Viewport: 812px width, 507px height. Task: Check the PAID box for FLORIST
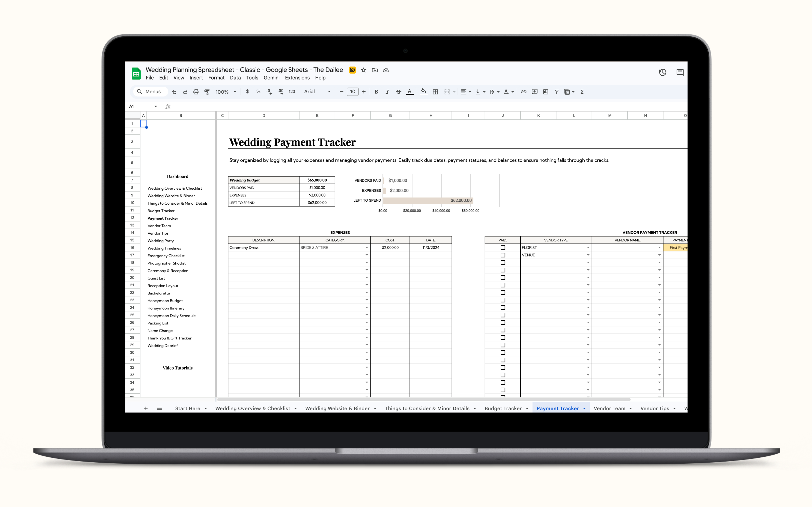pos(503,247)
